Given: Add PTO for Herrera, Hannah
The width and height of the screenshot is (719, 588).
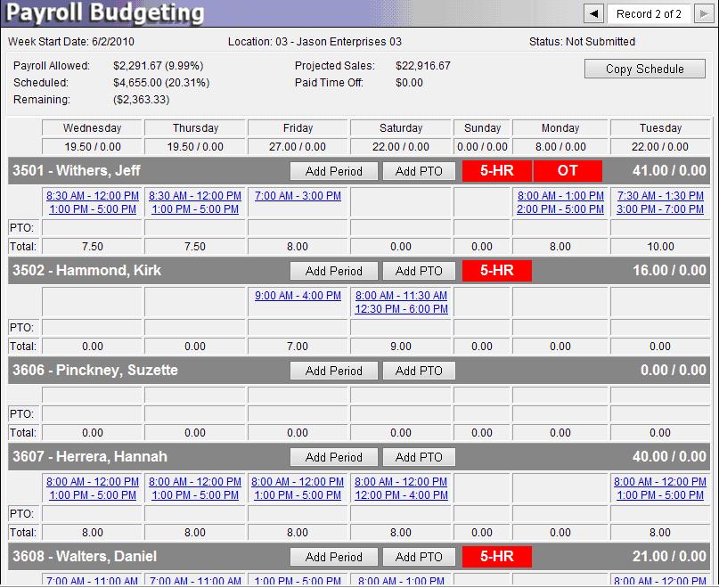Looking at the screenshot, I should (x=419, y=457).
